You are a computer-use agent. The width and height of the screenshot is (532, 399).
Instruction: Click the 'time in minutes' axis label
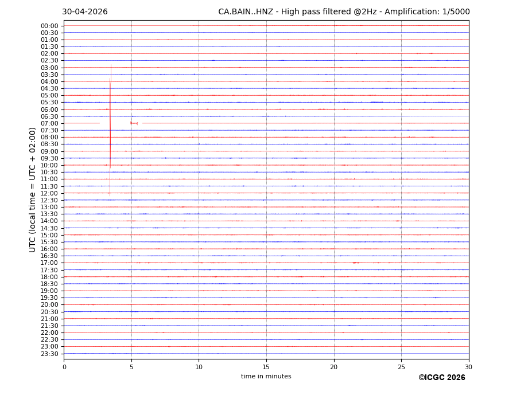click(266, 376)
